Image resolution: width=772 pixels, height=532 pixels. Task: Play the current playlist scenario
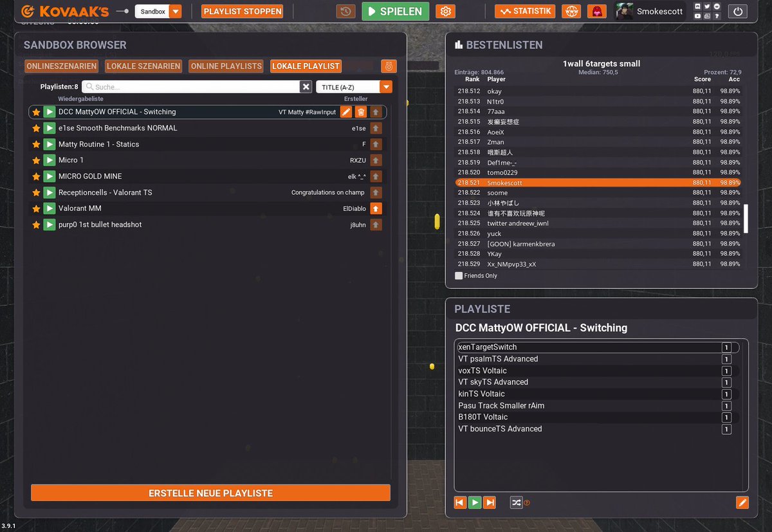tap(475, 502)
